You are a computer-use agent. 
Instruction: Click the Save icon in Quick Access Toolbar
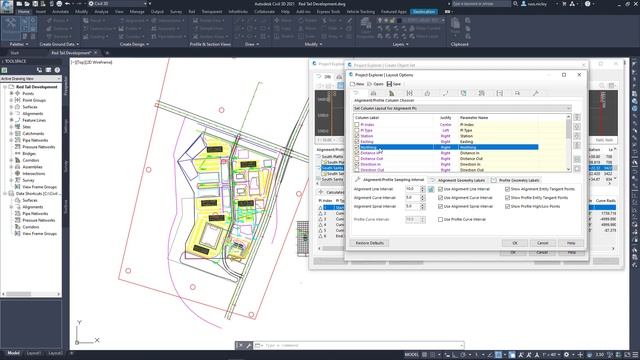pyautogui.click(x=36, y=4)
